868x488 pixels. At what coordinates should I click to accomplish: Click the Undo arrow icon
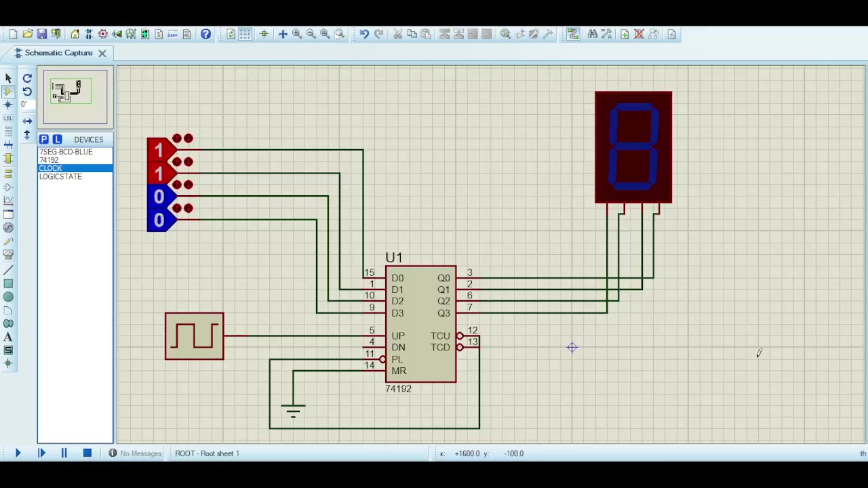[x=364, y=34]
